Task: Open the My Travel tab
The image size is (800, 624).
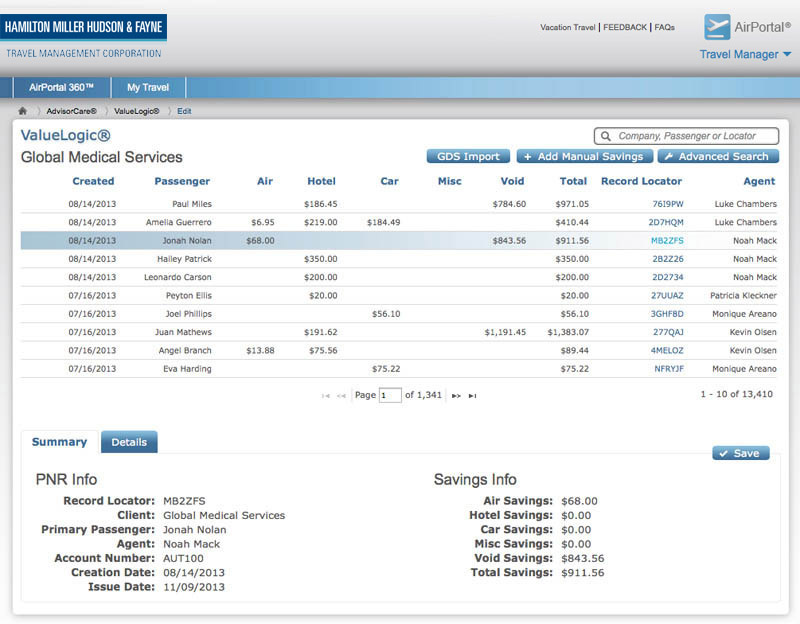Action: click(x=148, y=87)
